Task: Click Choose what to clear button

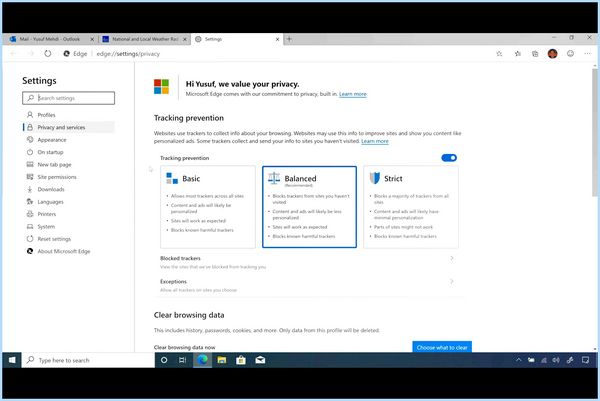Action: tap(442, 347)
